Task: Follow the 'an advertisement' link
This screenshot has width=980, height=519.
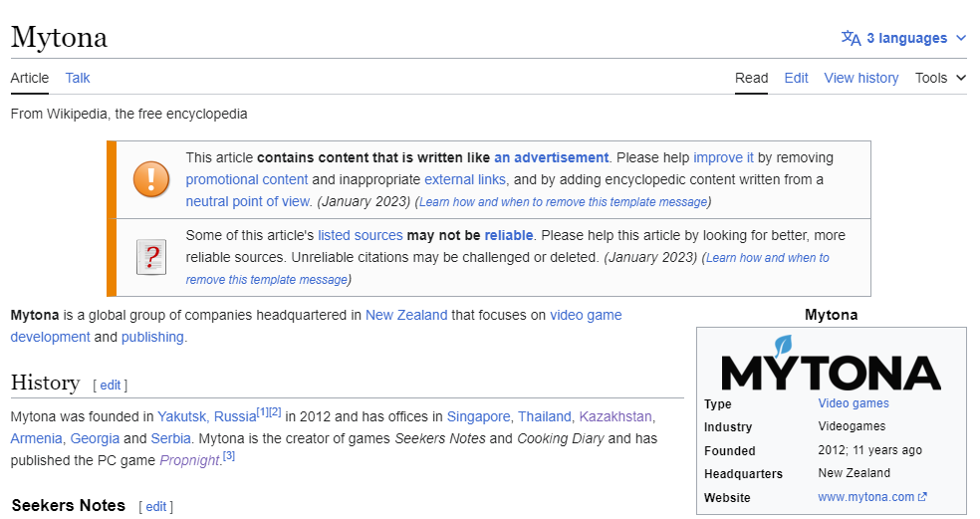Action: click(x=551, y=157)
